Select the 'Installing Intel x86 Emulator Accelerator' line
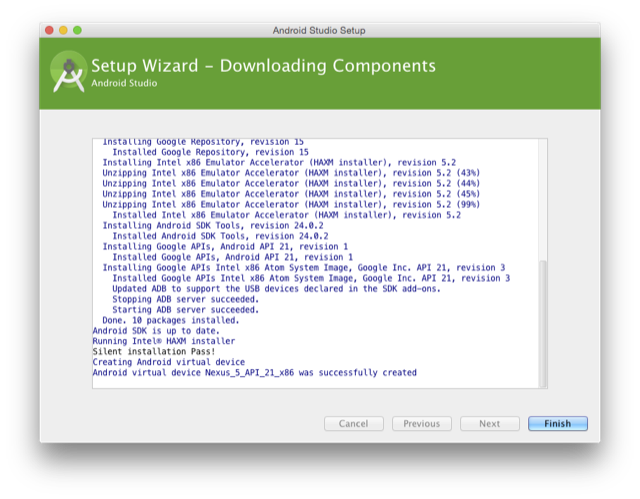The width and height of the screenshot is (640, 499). pyautogui.click(x=279, y=162)
